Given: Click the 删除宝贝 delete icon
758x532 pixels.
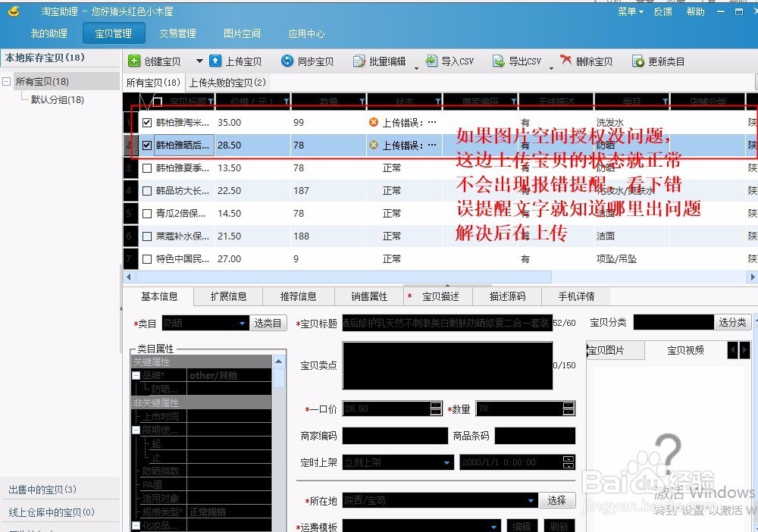Looking at the screenshot, I should pyautogui.click(x=565, y=60).
